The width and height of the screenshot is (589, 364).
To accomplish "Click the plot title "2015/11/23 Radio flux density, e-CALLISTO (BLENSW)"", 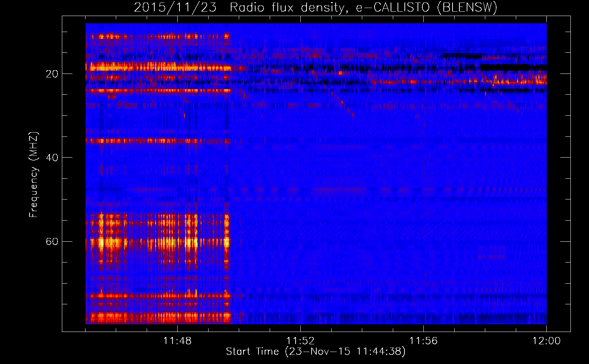I will [x=316, y=8].
